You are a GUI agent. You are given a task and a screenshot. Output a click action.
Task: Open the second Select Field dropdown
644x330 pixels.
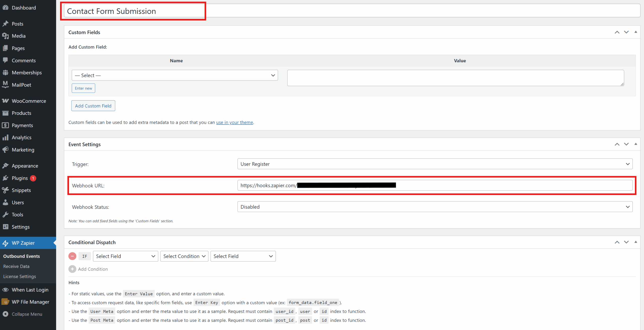point(243,256)
